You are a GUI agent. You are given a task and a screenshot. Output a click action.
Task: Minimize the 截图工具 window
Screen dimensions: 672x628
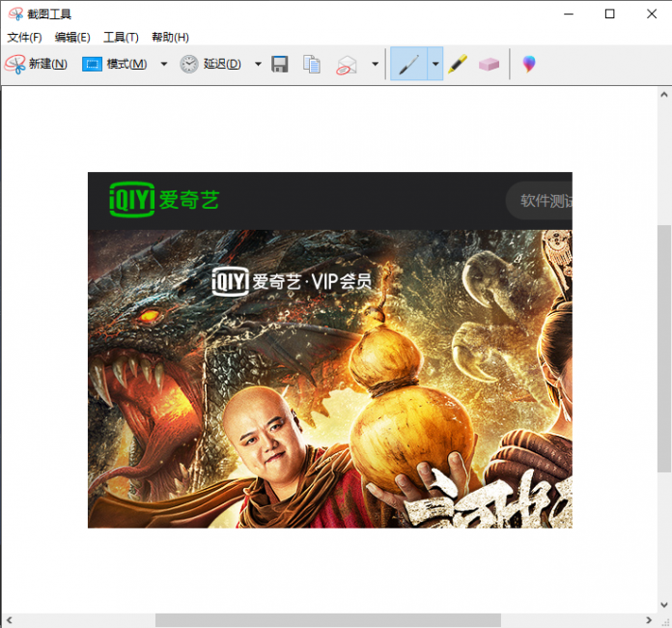(x=569, y=14)
